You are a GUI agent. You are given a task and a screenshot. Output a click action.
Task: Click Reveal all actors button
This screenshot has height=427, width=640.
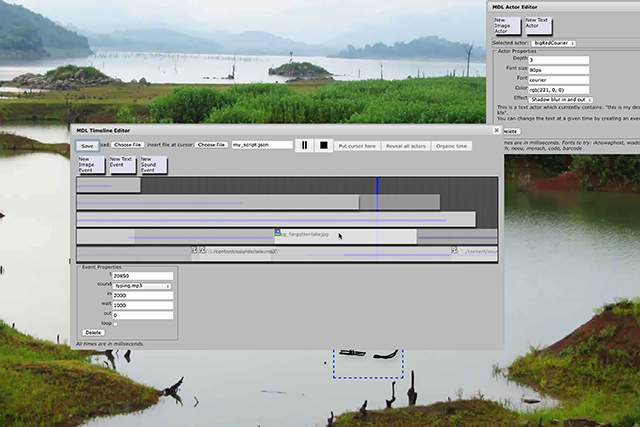click(406, 145)
